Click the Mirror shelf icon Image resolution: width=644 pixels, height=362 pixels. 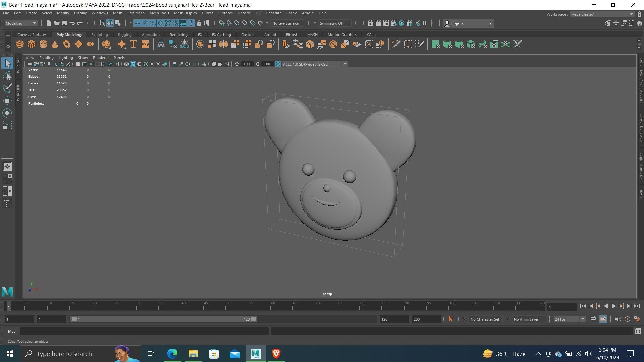pos(224,44)
